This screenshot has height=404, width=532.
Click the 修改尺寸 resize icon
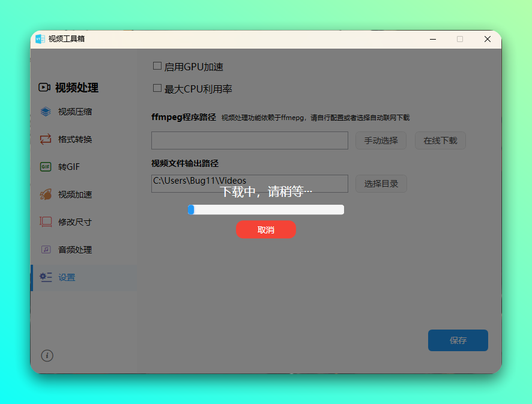[x=45, y=222]
